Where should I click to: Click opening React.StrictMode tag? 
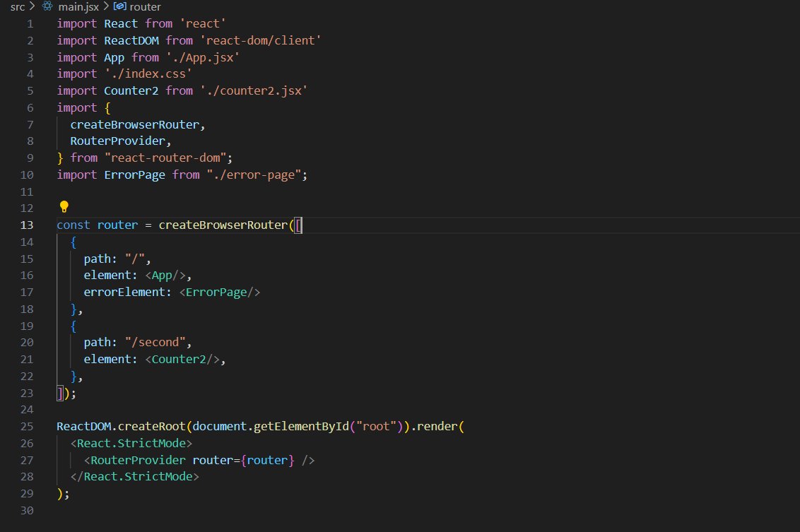(131, 443)
